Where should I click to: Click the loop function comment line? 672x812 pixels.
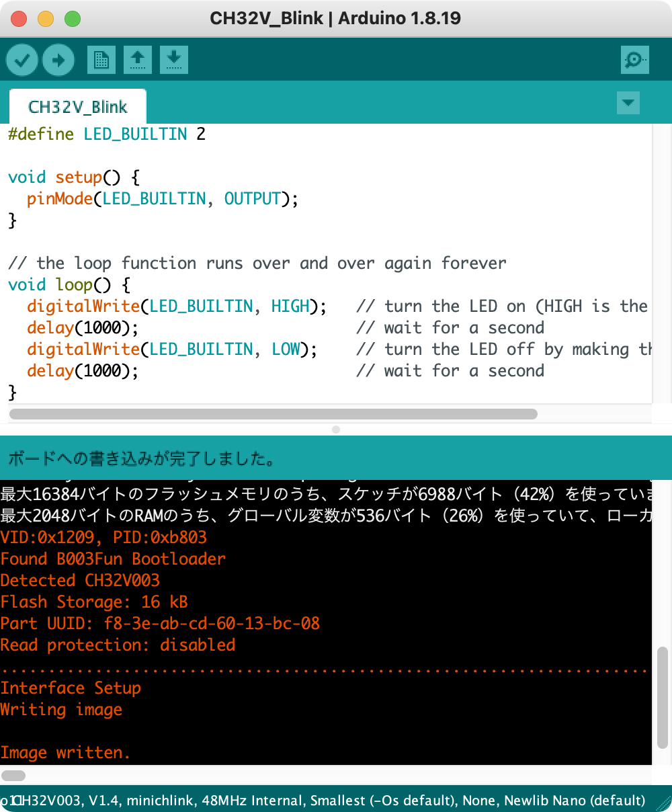(x=257, y=263)
